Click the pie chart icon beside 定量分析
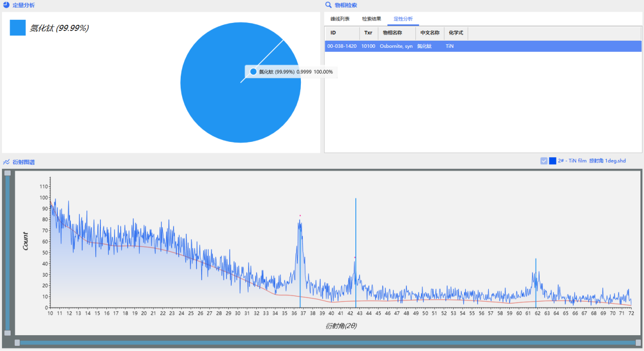 pyautogui.click(x=6, y=5)
